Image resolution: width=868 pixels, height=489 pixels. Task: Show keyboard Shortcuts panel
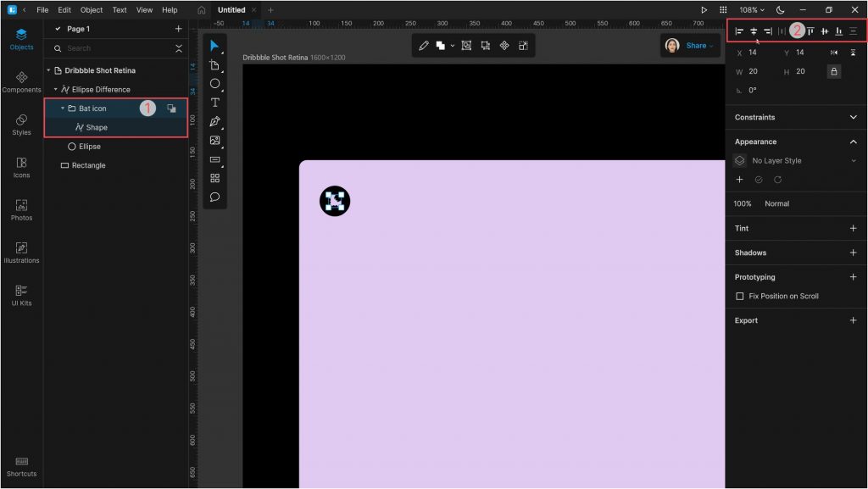point(21,466)
